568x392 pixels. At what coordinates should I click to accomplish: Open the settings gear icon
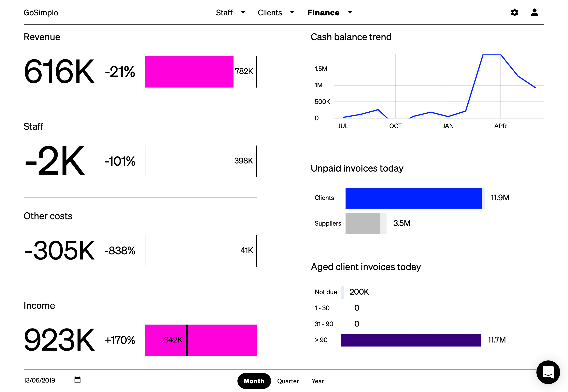pyautogui.click(x=514, y=13)
